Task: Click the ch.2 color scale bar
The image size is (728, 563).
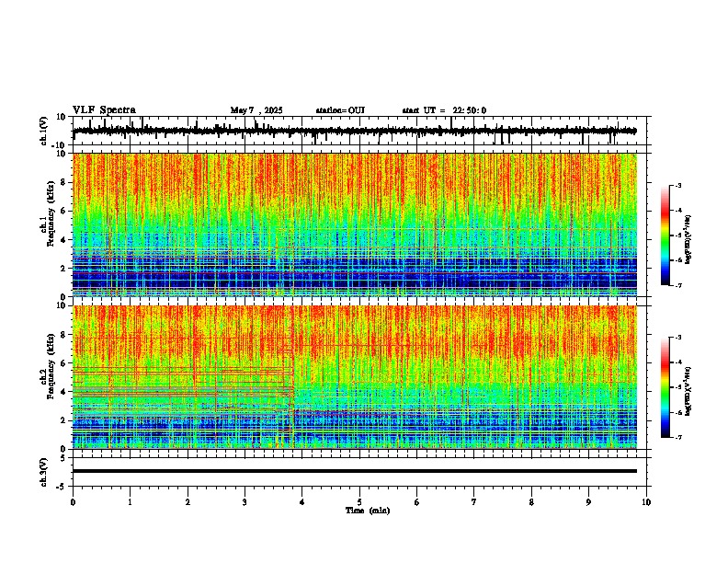Action: point(665,387)
